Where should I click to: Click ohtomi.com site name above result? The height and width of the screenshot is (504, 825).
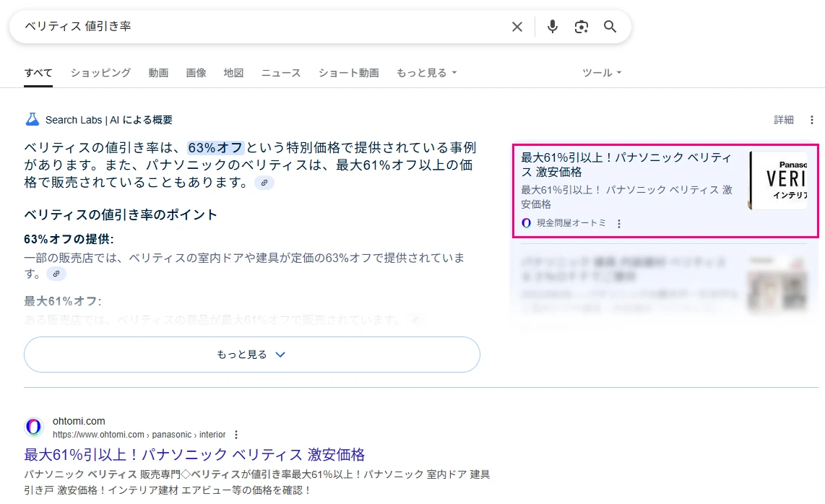click(79, 421)
